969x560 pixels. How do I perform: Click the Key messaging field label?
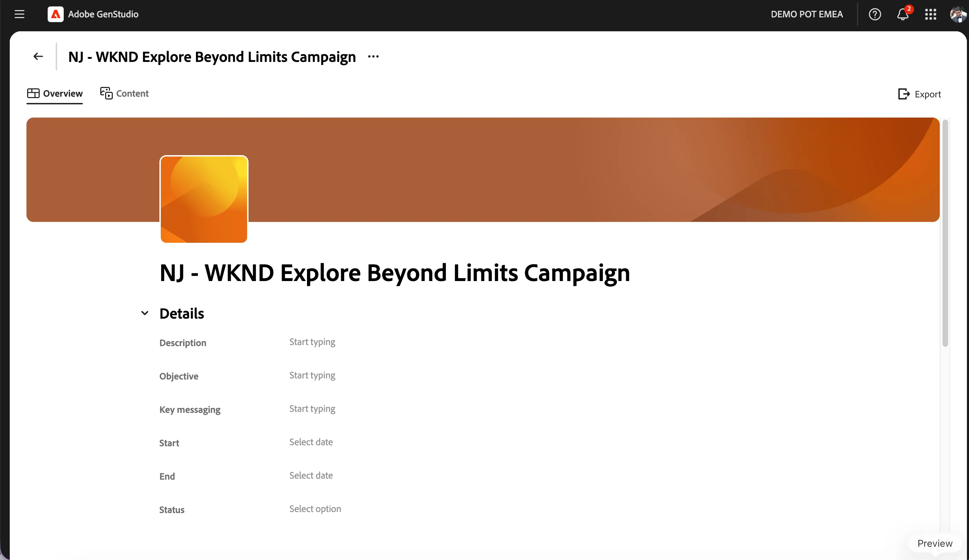(x=190, y=410)
